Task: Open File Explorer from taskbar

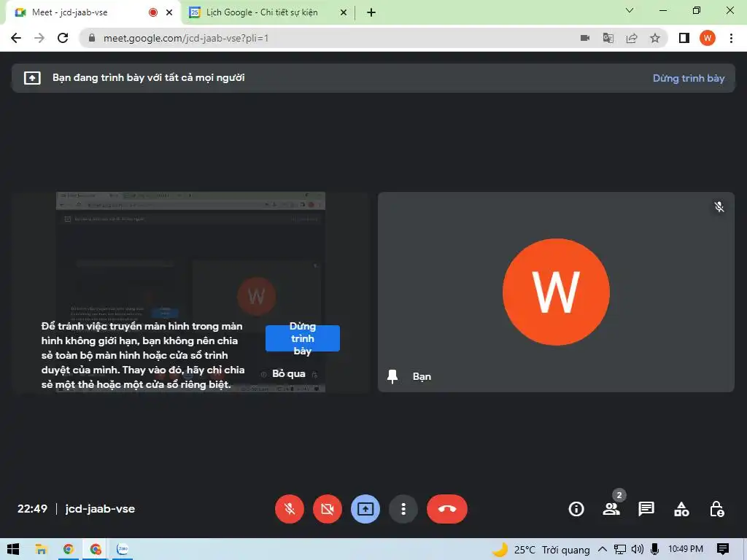Action: click(x=41, y=550)
